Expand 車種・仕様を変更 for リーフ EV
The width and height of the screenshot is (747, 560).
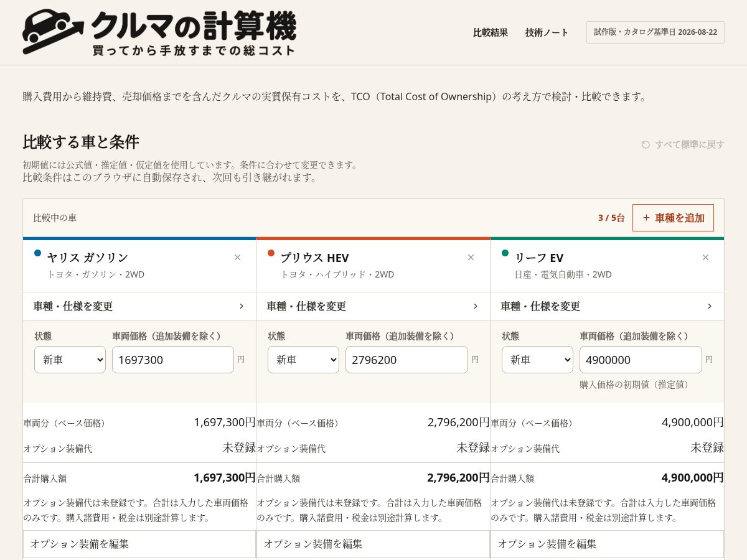point(607,306)
